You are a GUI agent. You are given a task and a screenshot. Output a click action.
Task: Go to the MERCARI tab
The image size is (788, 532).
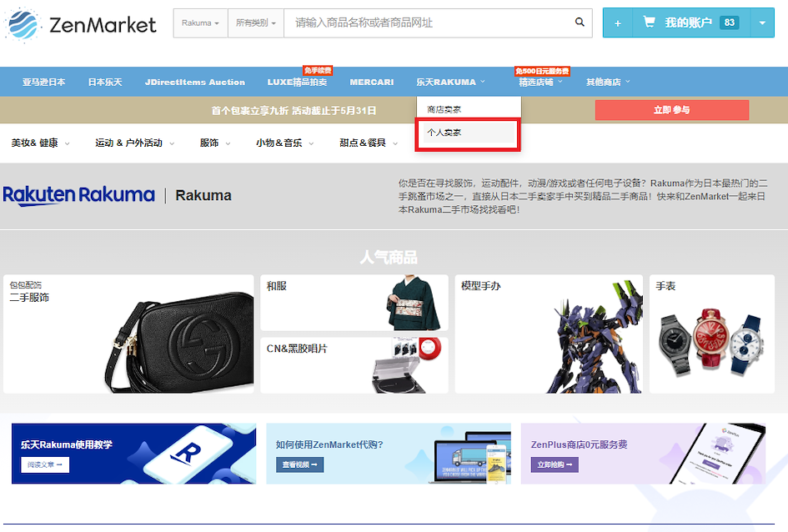tap(372, 82)
